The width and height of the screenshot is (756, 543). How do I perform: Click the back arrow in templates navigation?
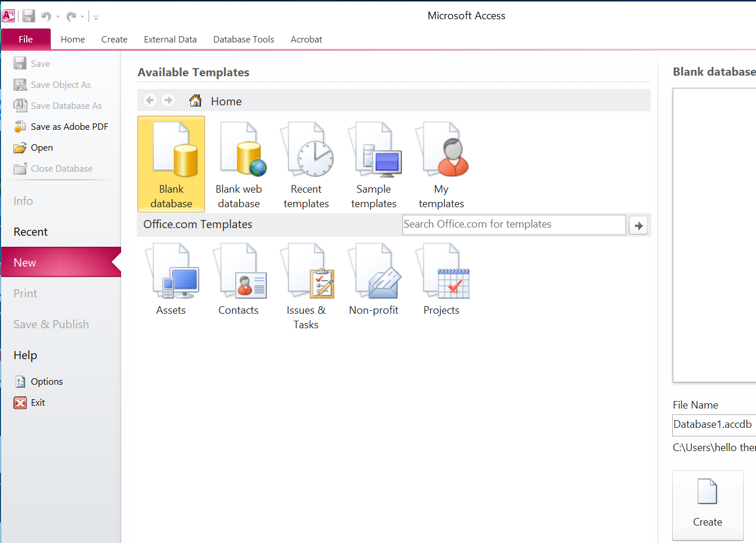click(x=150, y=100)
